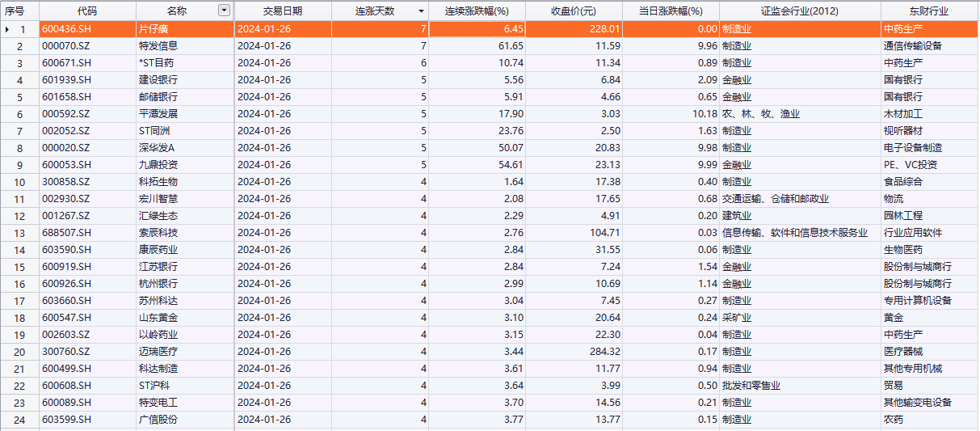This screenshot has width=980, height=431.
Task: Click the 序号 column header
Action: (15, 11)
